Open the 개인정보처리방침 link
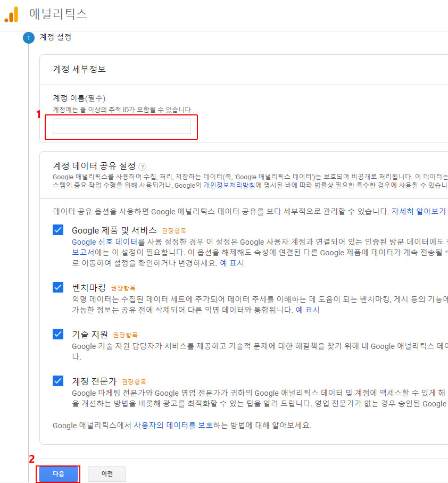The width and height of the screenshot is (448, 483). (229, 186)
